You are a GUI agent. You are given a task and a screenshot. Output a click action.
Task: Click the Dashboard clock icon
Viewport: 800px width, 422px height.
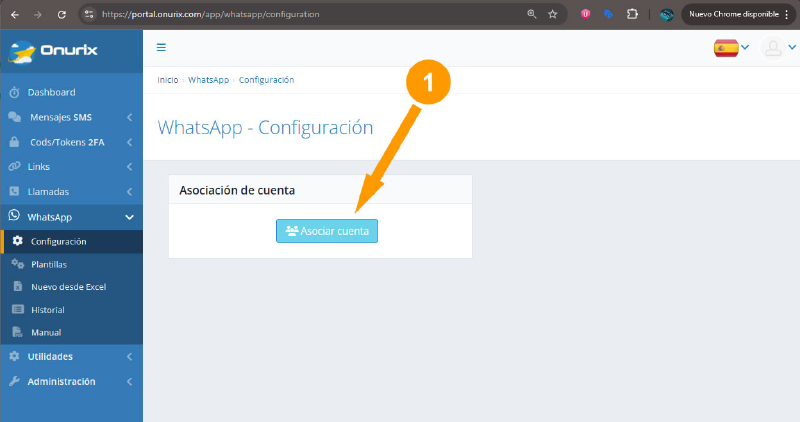point(14,92)
